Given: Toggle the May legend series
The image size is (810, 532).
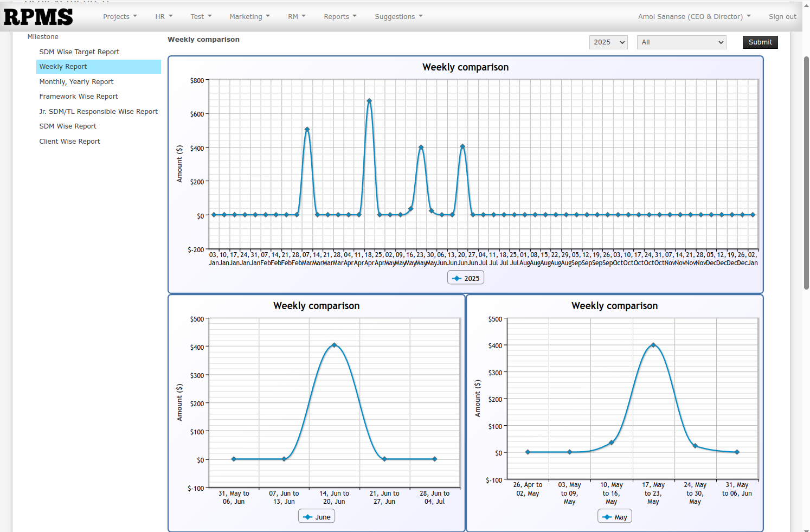Looking at the screenshot, I should click(615, 517).
